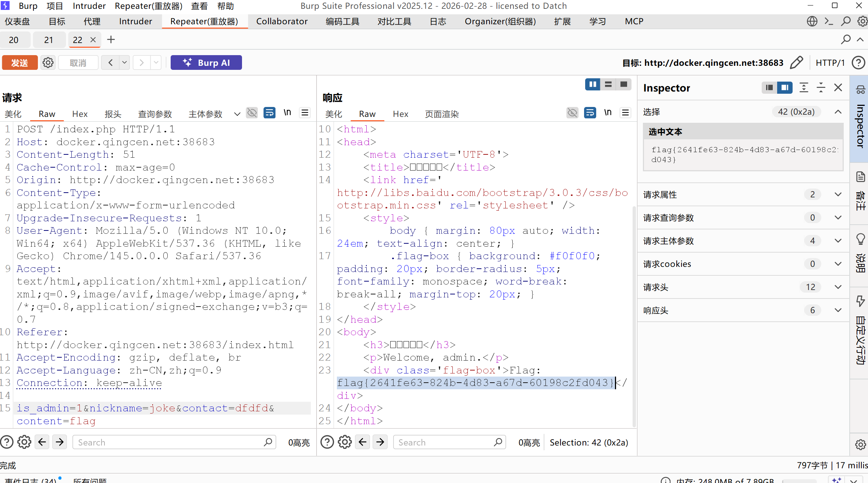Open the 页面渲染 response tab
868x483 pixels.
click(x=442, y=114)
